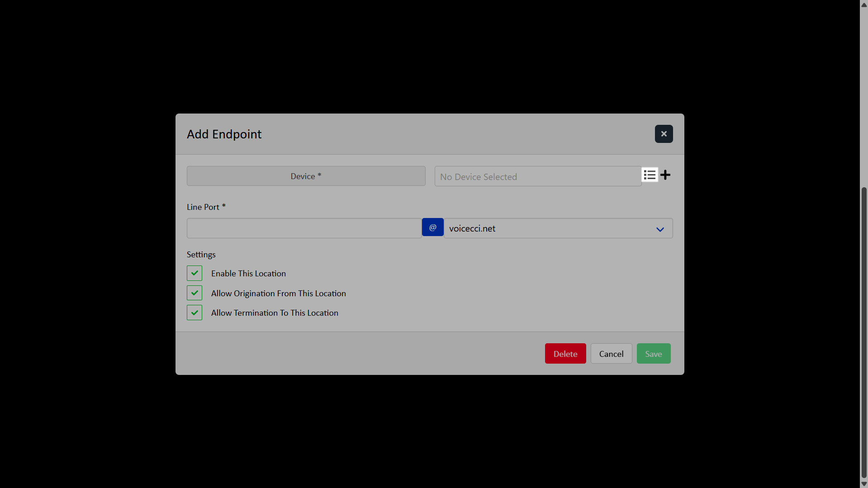Click the Allow Termination To This Location label
The width and height of the screenshot is (868, 488).
(x=275, y=313)
